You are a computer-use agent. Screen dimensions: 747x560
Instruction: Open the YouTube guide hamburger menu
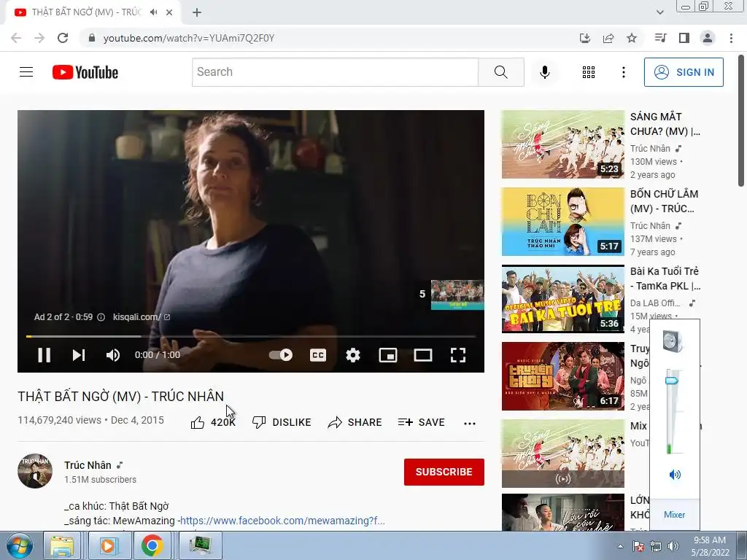(26, 72)
